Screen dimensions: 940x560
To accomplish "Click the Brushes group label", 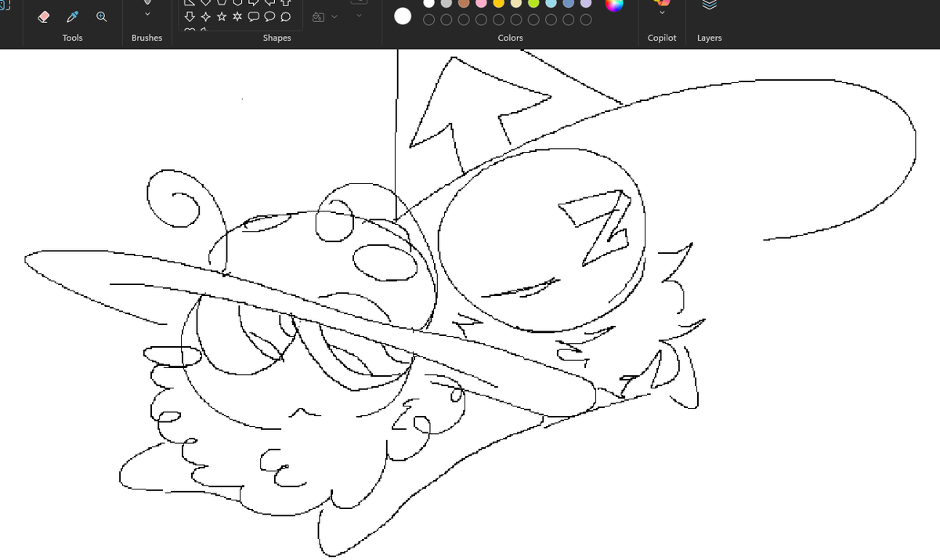I will click(146, 38).
